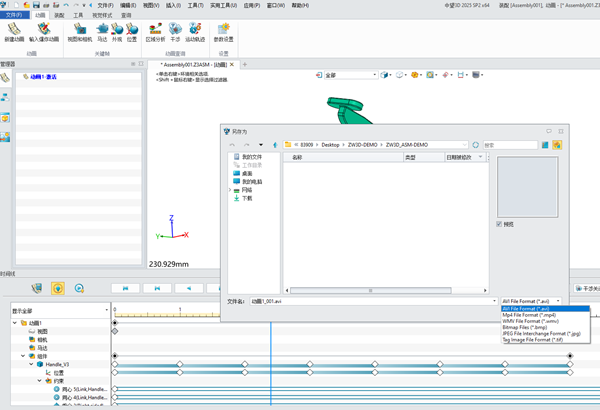The image size is (600, 410).
Task: Click the 外观 (Appearance) keyframe icon
Action: click(117, 32)
